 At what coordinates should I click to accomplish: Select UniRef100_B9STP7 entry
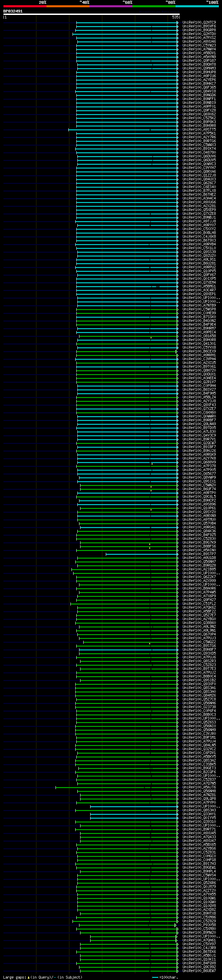click(x=199, y=554)
